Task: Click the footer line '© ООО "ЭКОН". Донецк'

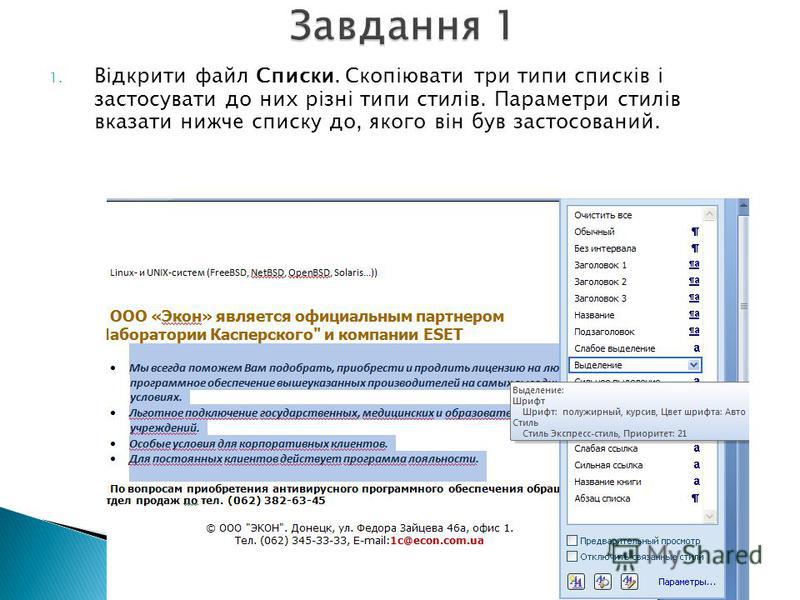Action: pos(360,529)
